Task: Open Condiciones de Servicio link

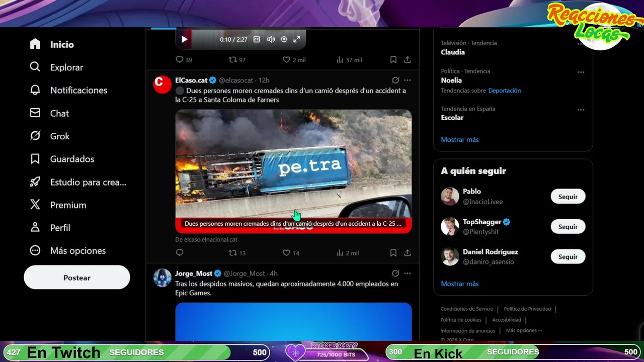Action: pos(467,309)
